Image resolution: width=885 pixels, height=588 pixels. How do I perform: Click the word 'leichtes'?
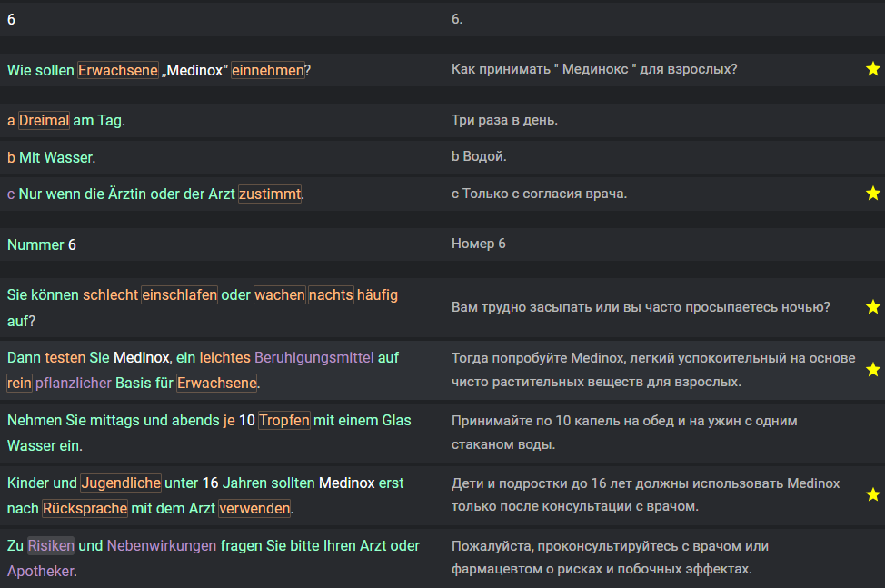224,357
